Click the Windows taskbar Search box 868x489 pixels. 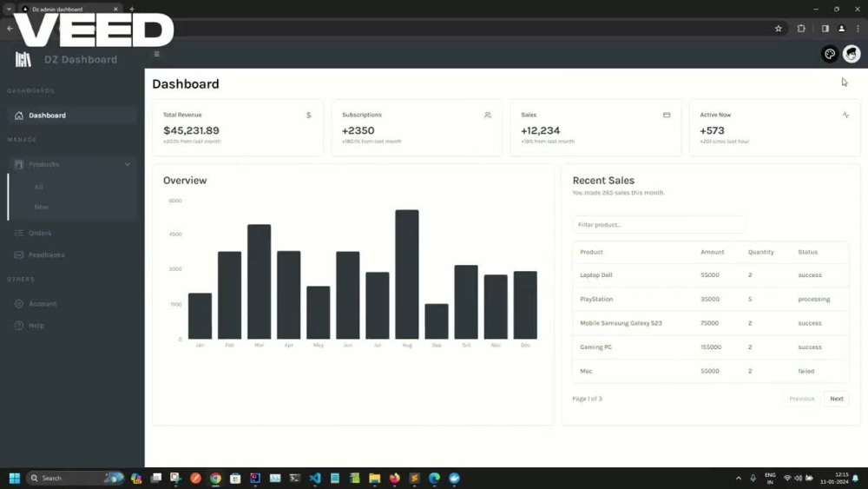[75, 478]
